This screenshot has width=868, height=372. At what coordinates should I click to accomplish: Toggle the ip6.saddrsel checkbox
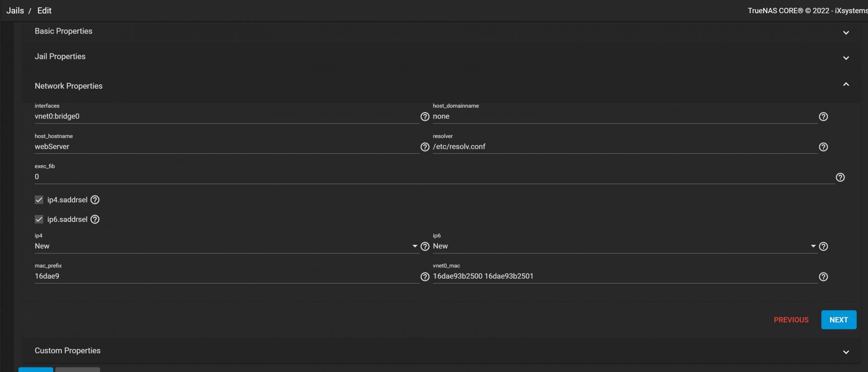pos(39,219)
